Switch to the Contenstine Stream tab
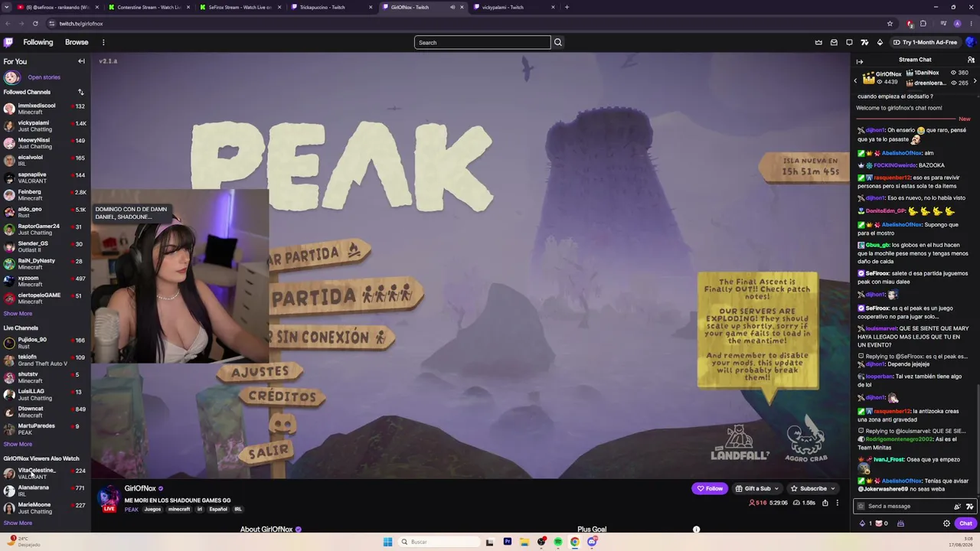The height and width of the screenshot is (551, 980). tap(148, 8)
